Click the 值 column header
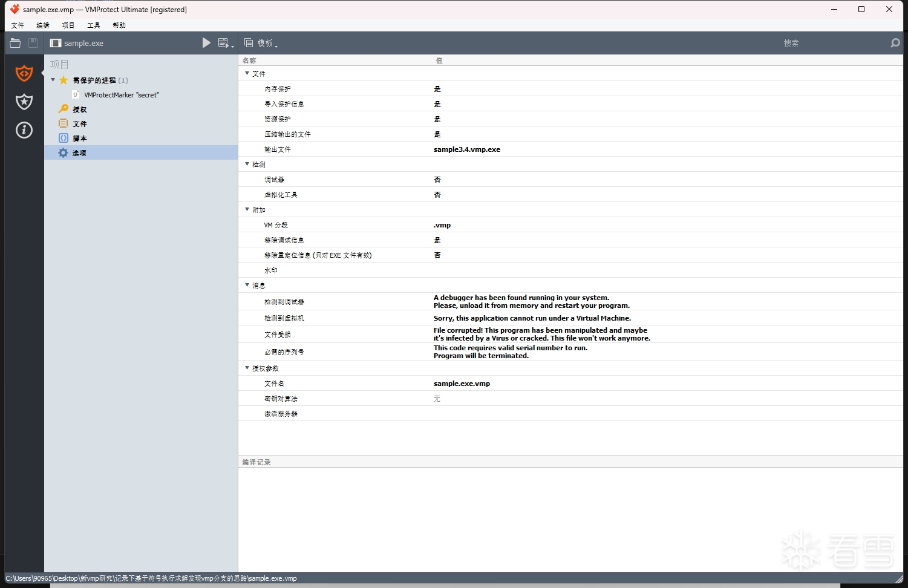Screen dimensions: 908x588 pyautogui.click(x=439, y=60)
